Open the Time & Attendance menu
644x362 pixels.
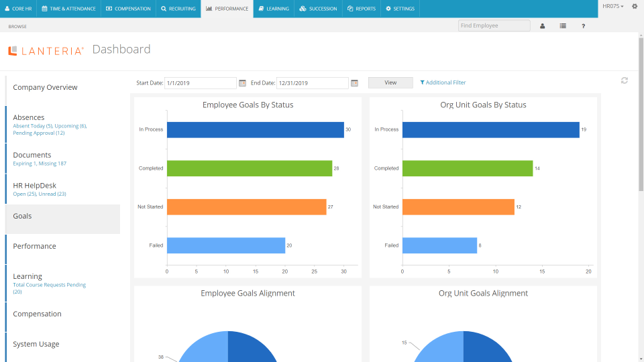(68, 9)
